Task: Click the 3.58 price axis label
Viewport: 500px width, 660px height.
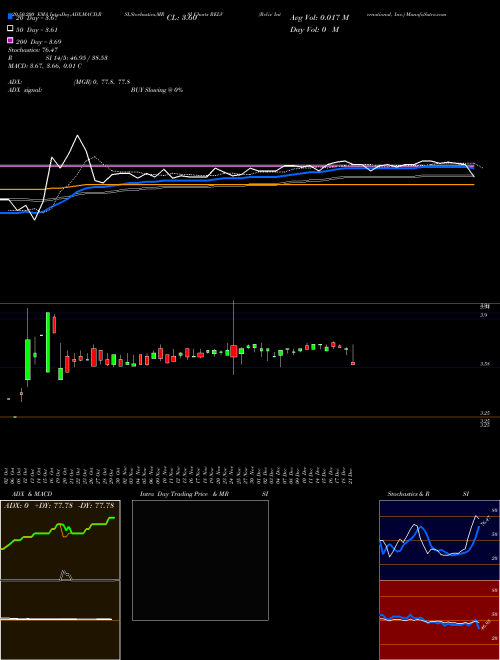Action: 484,364
